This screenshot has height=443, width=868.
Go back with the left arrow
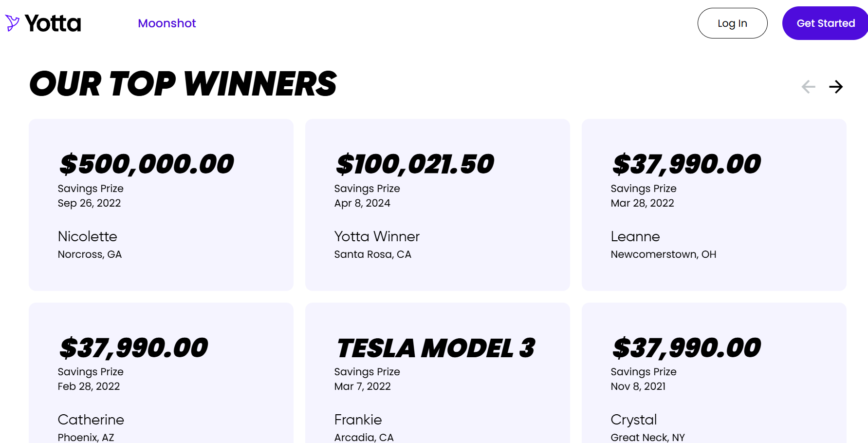point(808,87)
